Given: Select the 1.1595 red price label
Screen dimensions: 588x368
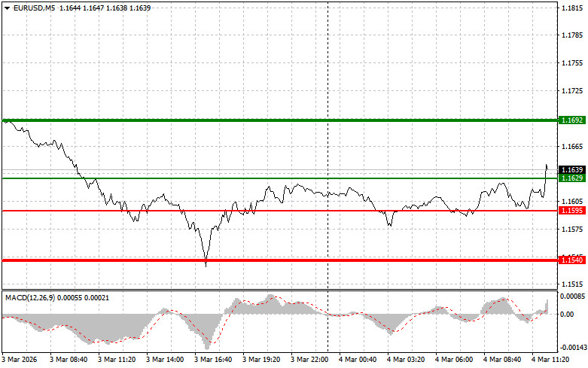Looking at the screenshot, I should (x=571, y=211).
